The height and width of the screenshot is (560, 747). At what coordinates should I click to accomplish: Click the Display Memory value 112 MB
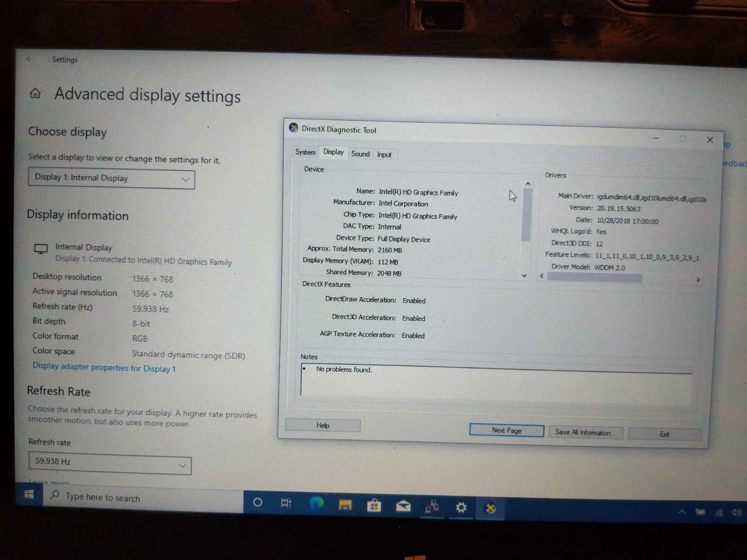(388, 262)
